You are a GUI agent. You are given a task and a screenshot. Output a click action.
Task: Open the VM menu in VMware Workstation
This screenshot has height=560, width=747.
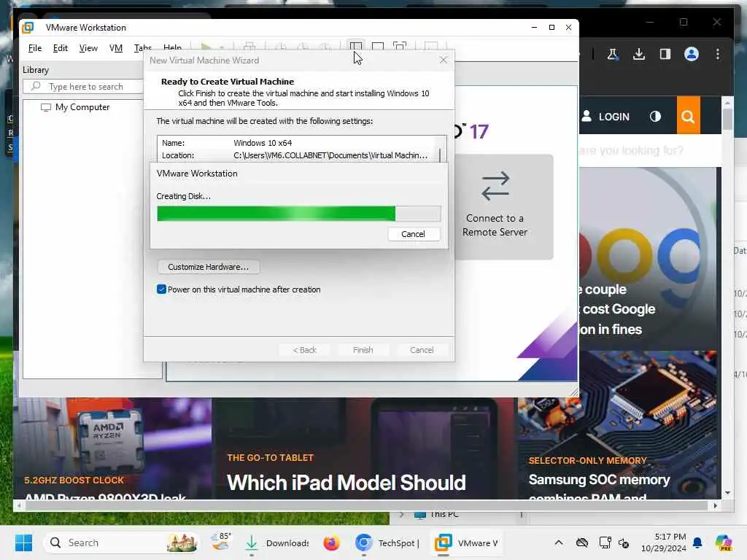(116, 48)
